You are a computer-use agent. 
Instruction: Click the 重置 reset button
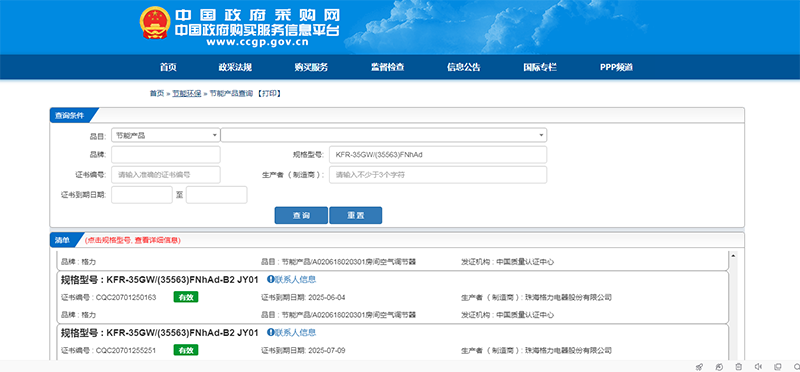[x=356, y=215]
